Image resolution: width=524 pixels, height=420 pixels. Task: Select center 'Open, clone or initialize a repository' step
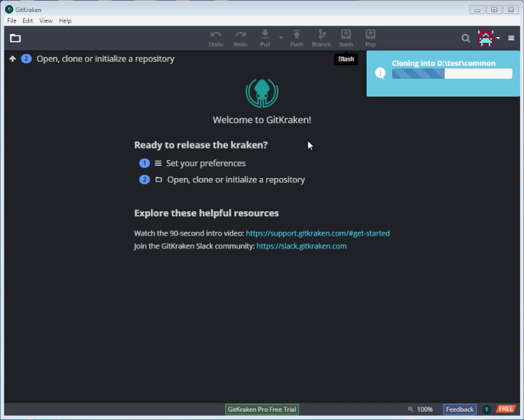236,179
